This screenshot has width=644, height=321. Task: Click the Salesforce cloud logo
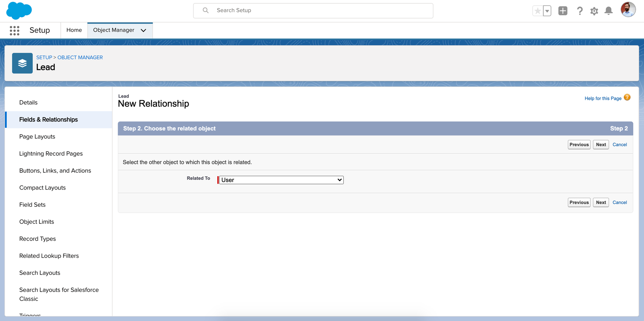(x=19, y=10)
